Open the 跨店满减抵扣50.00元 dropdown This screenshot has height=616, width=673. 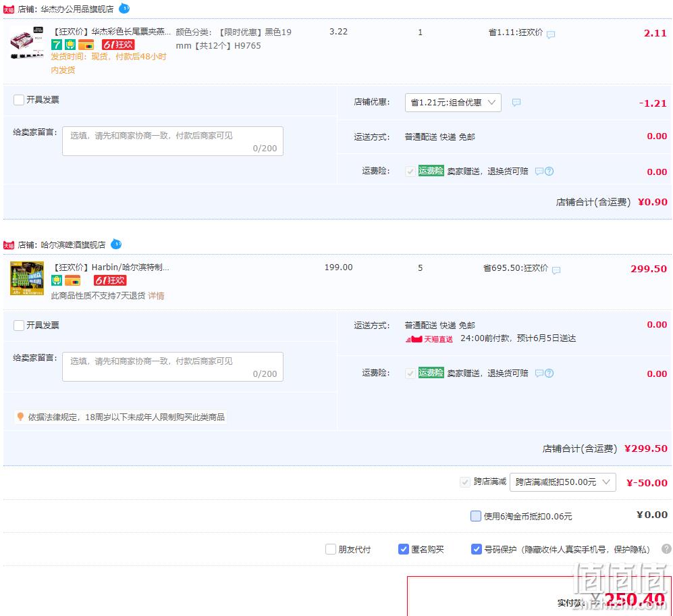point(563,482)
